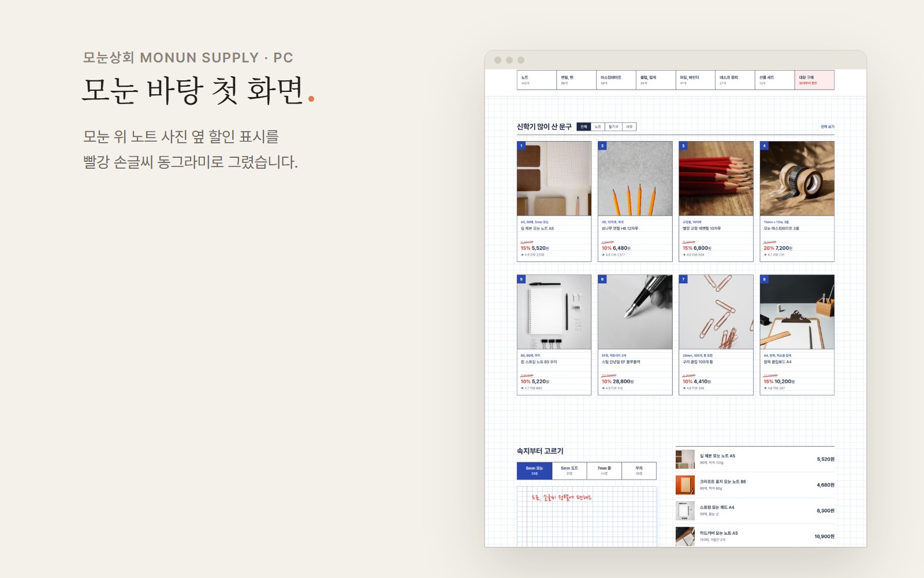924x578 pixels.
Task: Select the 7mm 줄 paper tab
Action: point(604,470)
